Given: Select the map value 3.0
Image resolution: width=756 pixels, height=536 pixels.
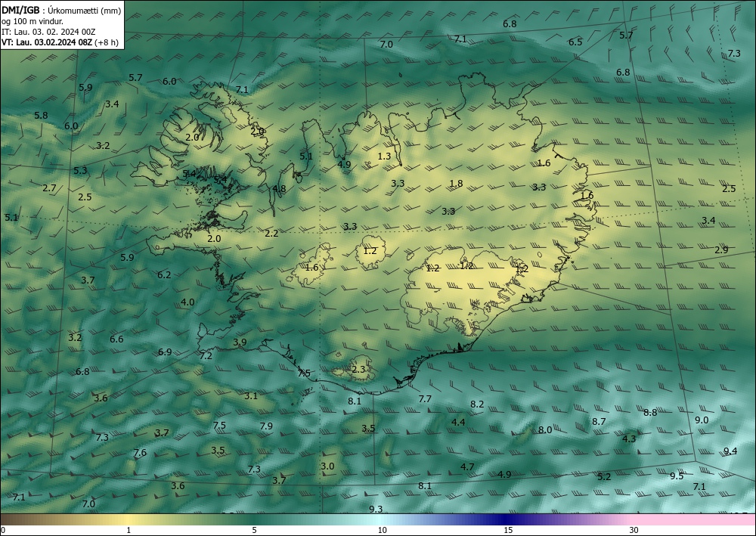Looking at the screenshot, I should 327,466.
